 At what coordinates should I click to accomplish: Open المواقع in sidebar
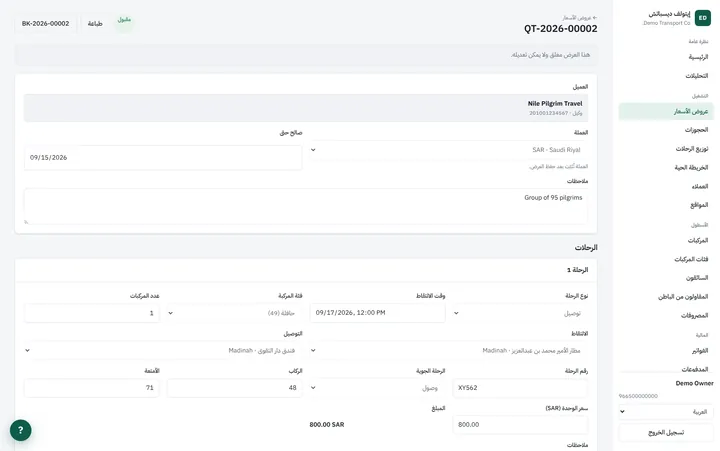pos(666,205)
